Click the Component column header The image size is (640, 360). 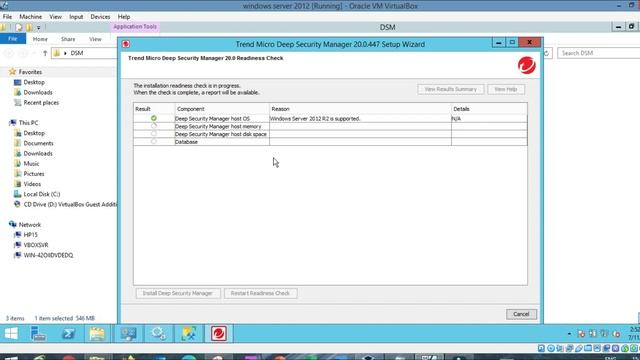[222, 109]
